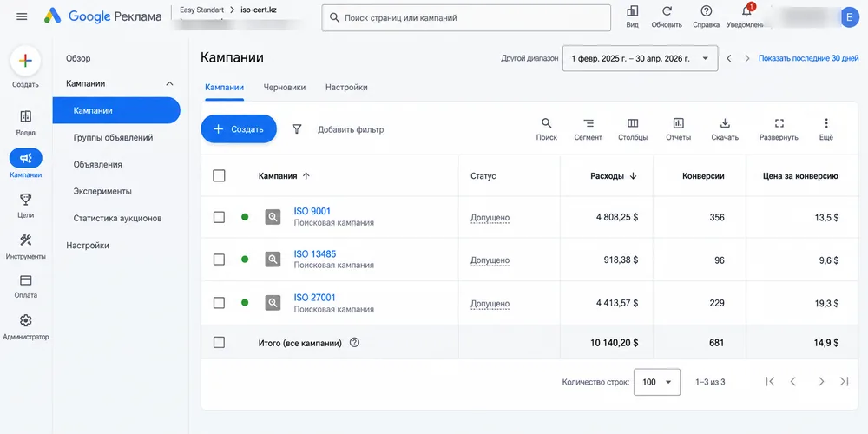This screenshot has width=868, height=434.
Task: Go to the first page of the table
Action: pyautogui.click(x=770, y=381)
